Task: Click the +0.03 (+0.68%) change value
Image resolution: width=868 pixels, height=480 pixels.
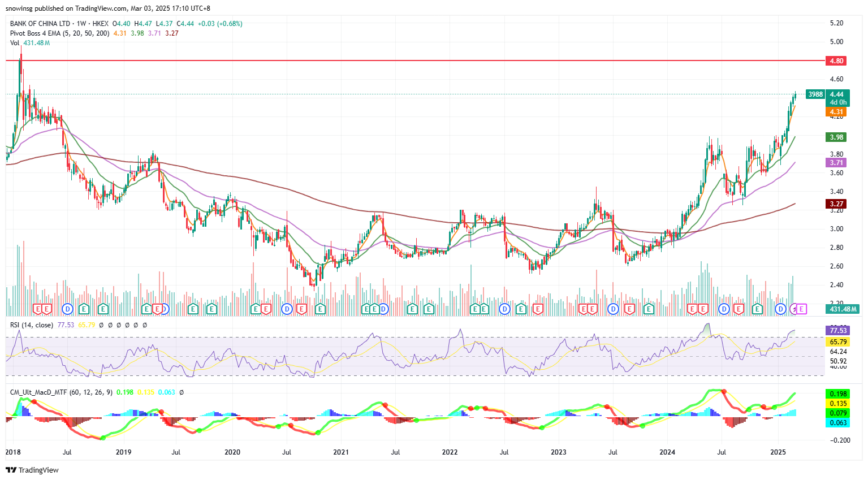Action: pos(220,24)
